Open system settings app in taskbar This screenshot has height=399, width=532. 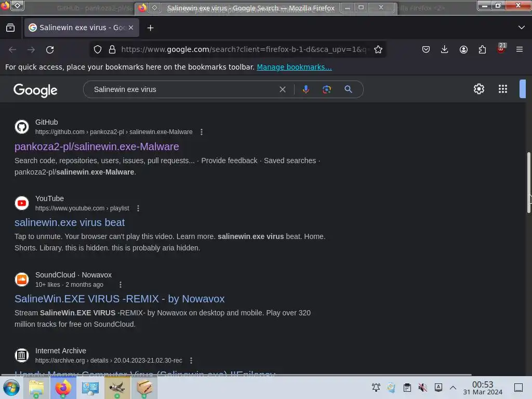pyautogui.click(x=90, y=388)
